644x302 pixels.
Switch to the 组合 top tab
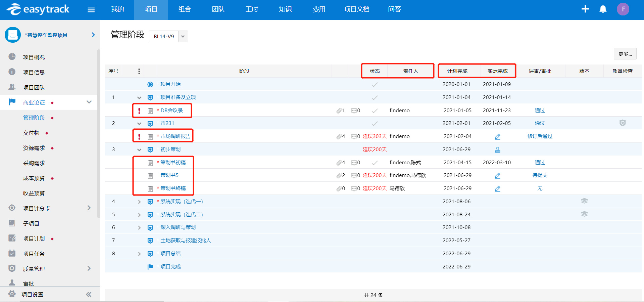pyautogui.click(x=185, y=9)
